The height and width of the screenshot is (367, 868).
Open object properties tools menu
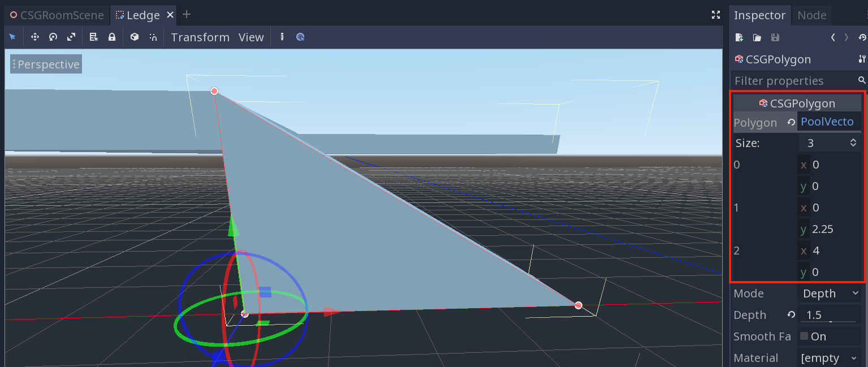[862, 59]
